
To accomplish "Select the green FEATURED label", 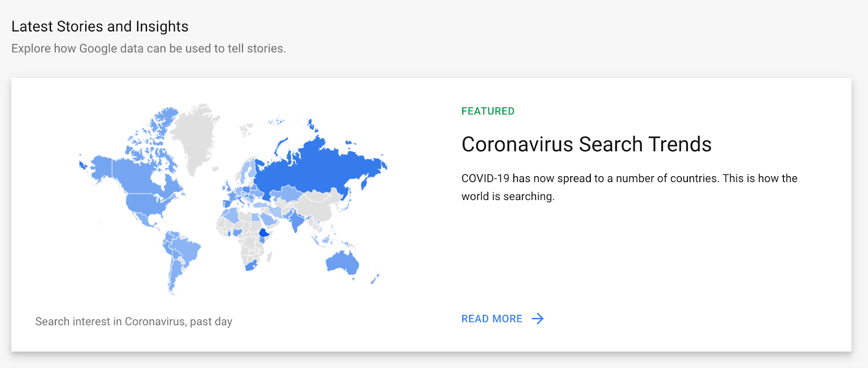I will pos(488,111).
